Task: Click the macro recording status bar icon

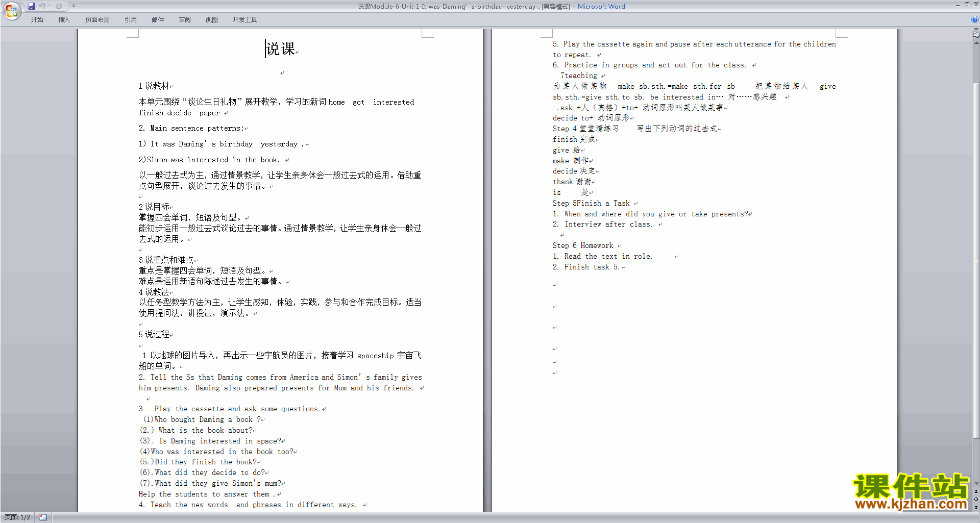Action: click(x=43, y=517)
